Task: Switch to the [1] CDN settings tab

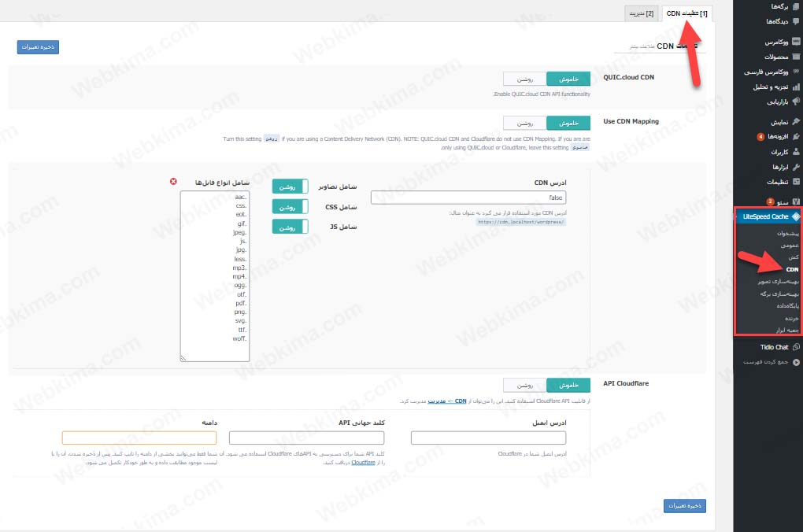Action: pyautogui.click(x=686, y=13)
